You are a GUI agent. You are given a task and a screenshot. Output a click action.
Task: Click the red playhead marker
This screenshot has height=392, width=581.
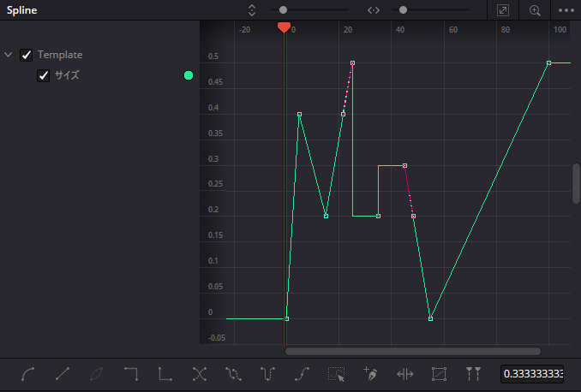pos(284,27)
